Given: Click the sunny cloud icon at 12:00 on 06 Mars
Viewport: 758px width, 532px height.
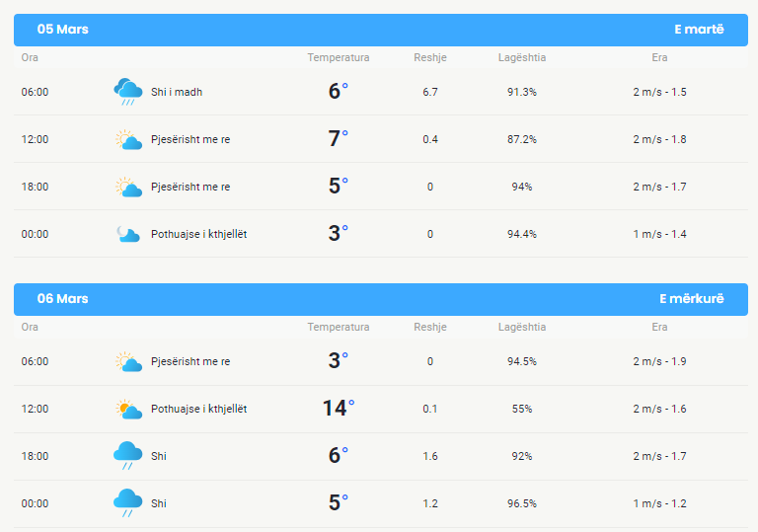Looking at the screenshot, I should pyautogui.click(x=128, y=409).
